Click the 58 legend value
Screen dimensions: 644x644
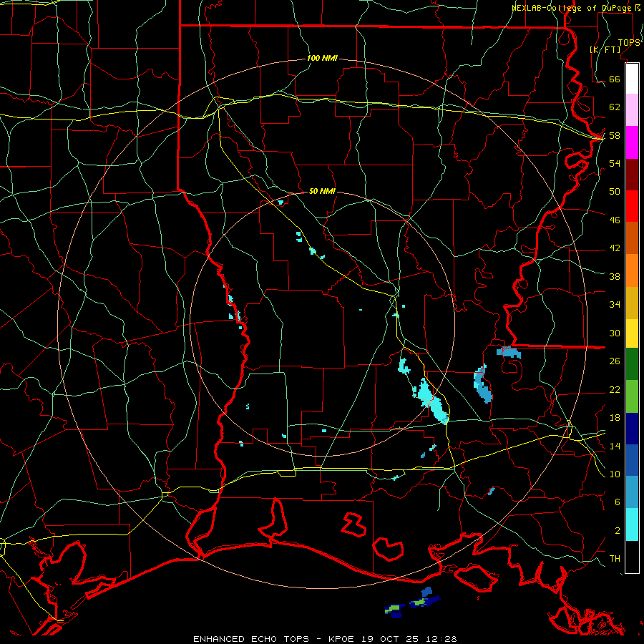(615, 135)
